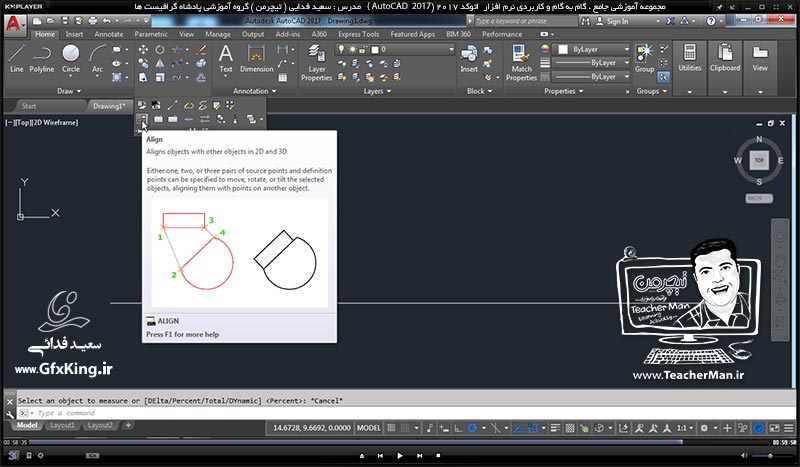The height and width of the screenshot is (467, 800).
Task: Expand the Properties panel
Action: pyautogui.click(x=563, y=91)
